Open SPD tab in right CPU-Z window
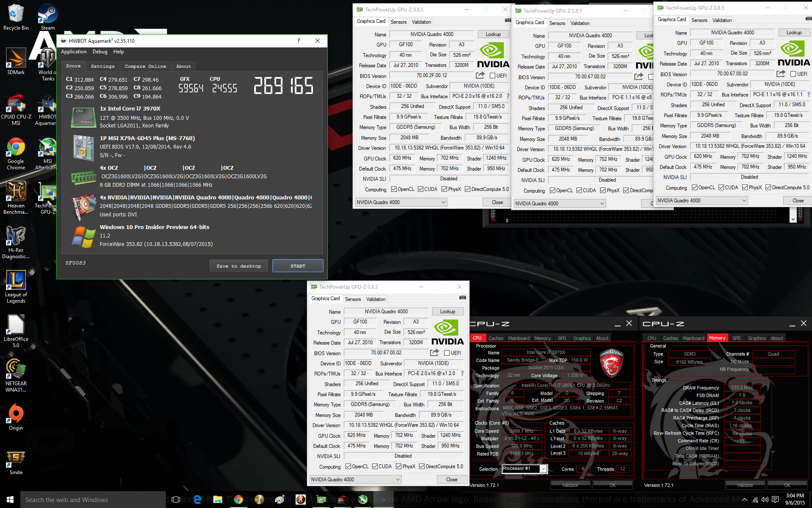This screenshot has height=508, width=812. (736, 338)
